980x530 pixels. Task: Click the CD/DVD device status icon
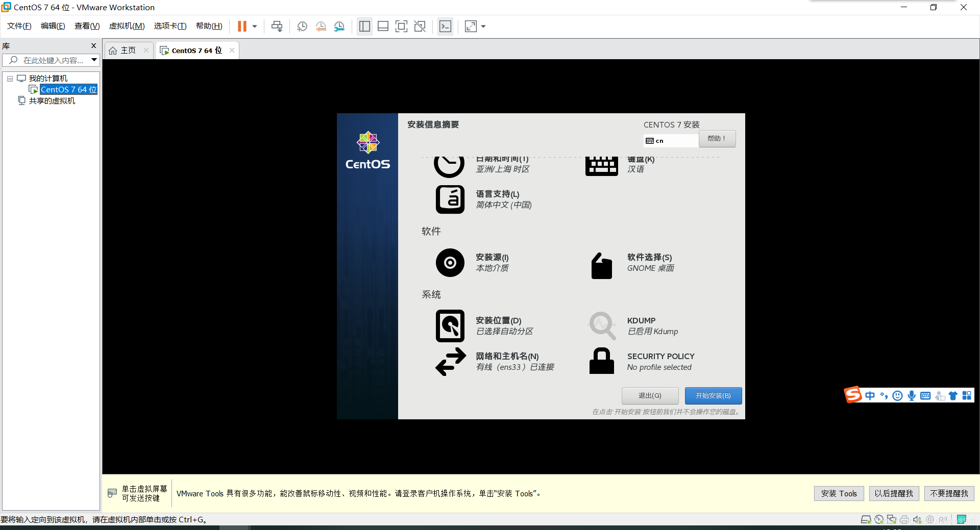879,520
